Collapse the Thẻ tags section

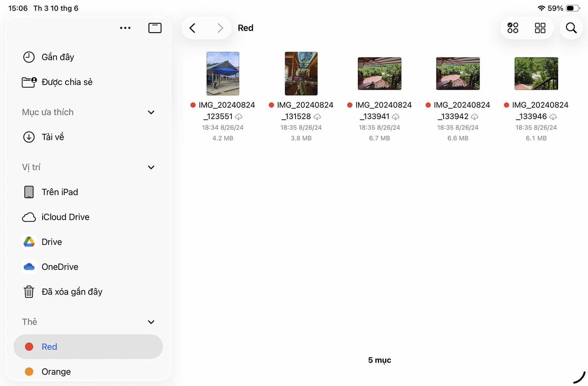151,322
